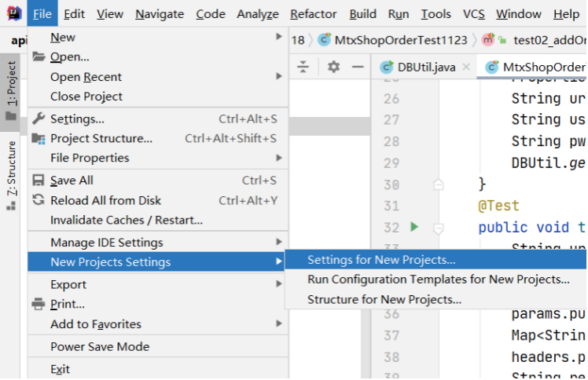
Task: Click the fold marker on line 32
Action: (x=439, y=228)
